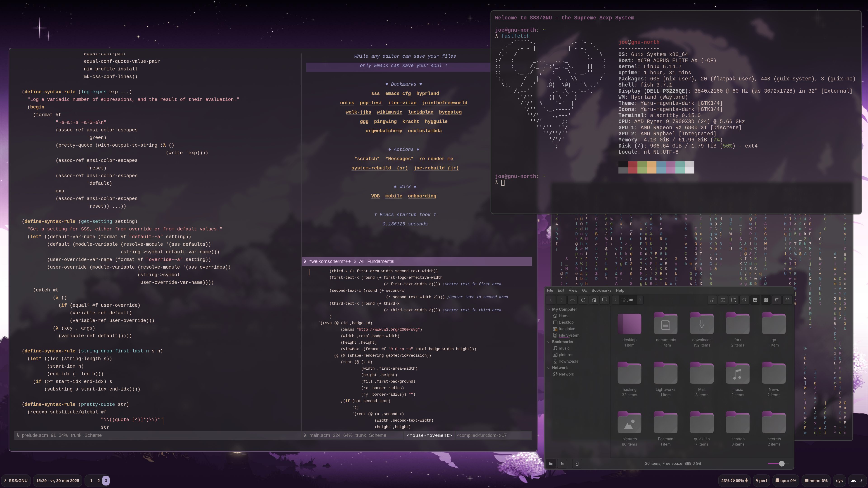Open the Help menu in file manager
The height and width of the screenshot is (488, 868).
tap(620, 290)
